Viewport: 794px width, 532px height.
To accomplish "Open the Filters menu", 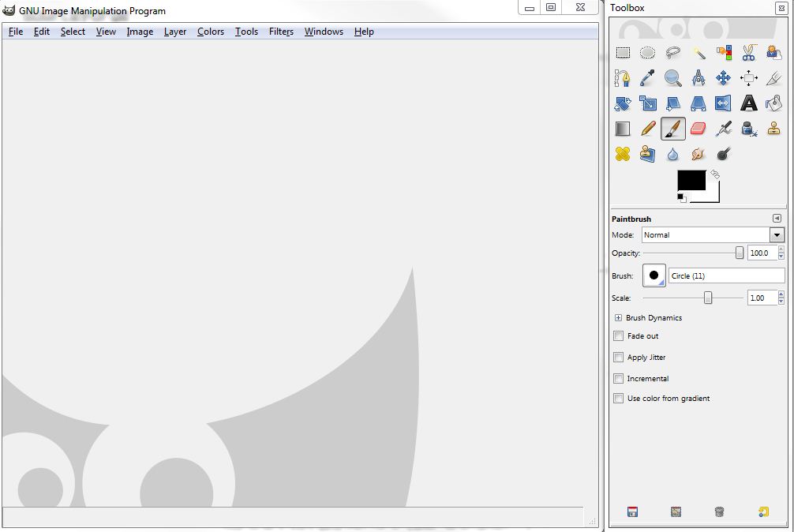I will (281, 32).
